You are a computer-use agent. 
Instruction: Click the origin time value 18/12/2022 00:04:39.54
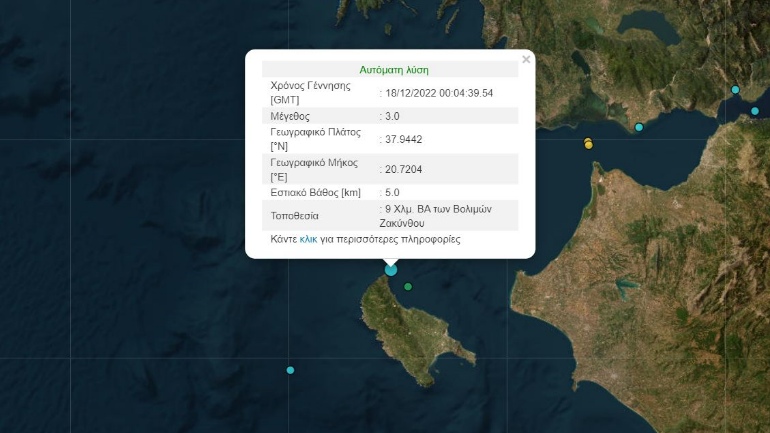pyautogui.click(x=439, y=93)
